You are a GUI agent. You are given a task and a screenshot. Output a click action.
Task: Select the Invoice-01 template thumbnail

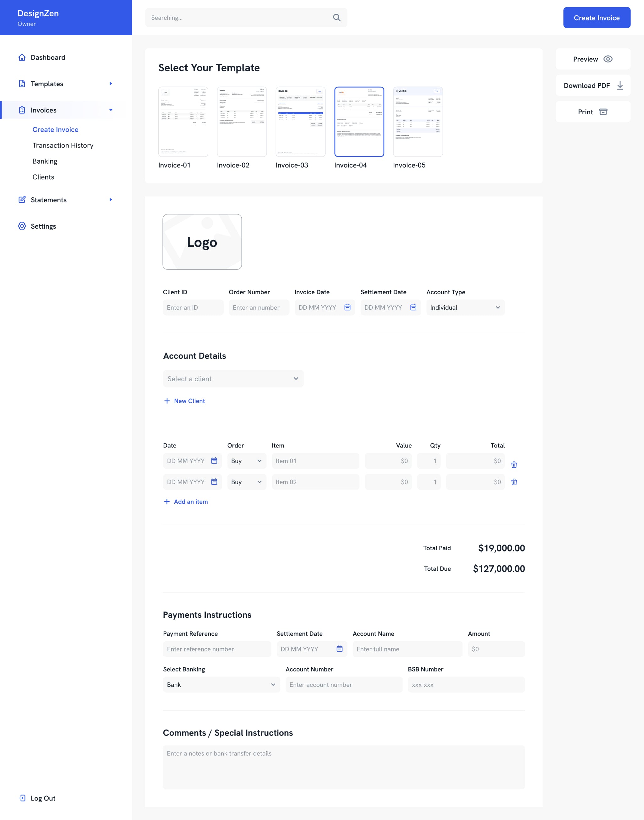[183, 122]
